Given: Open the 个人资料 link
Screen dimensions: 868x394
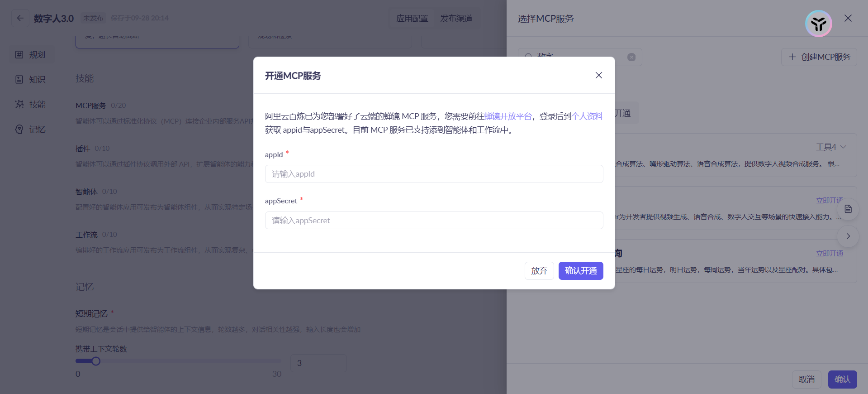Looking at the screenshot, I should pyautogui.click(x=587, y=116).
